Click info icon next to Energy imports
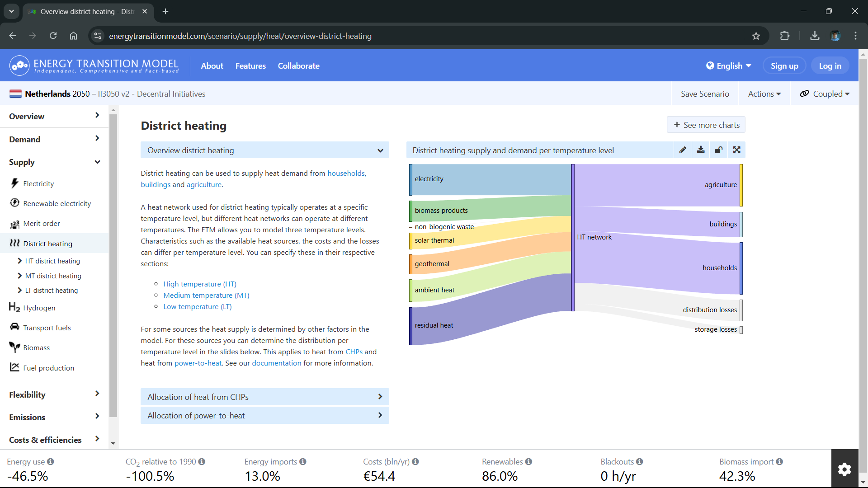 [x=303, y=462]
